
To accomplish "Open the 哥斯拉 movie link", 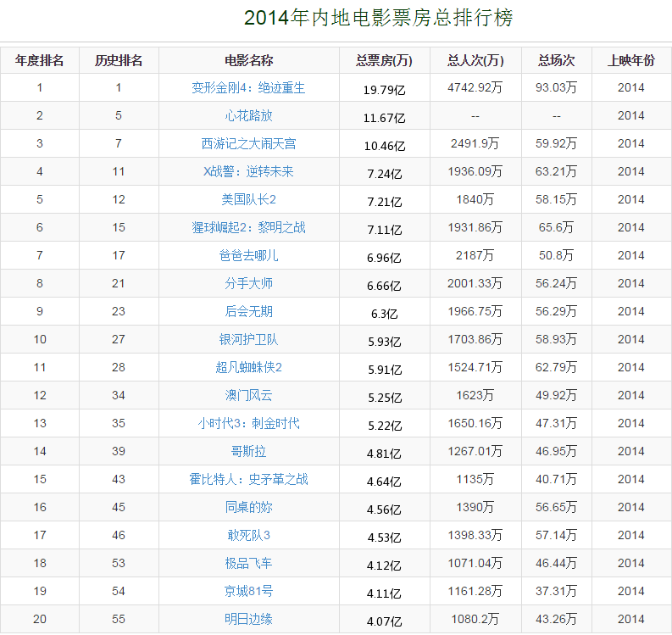I will click(x=248, y=452).
